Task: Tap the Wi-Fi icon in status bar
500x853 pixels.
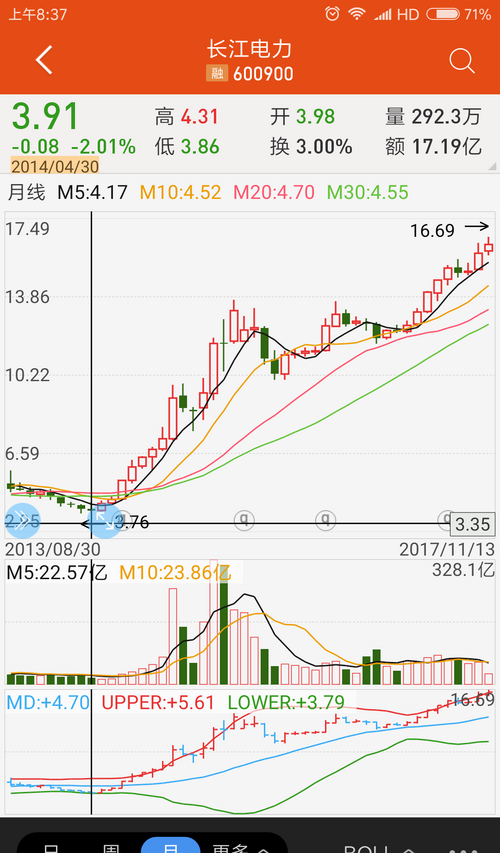Action: point(357,14)
